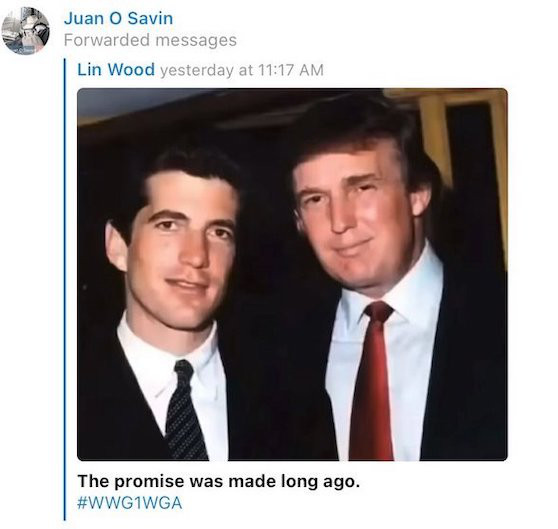Click the yellow doorframe in photo background
558x529 pixels.
click(x=434, y=139)
